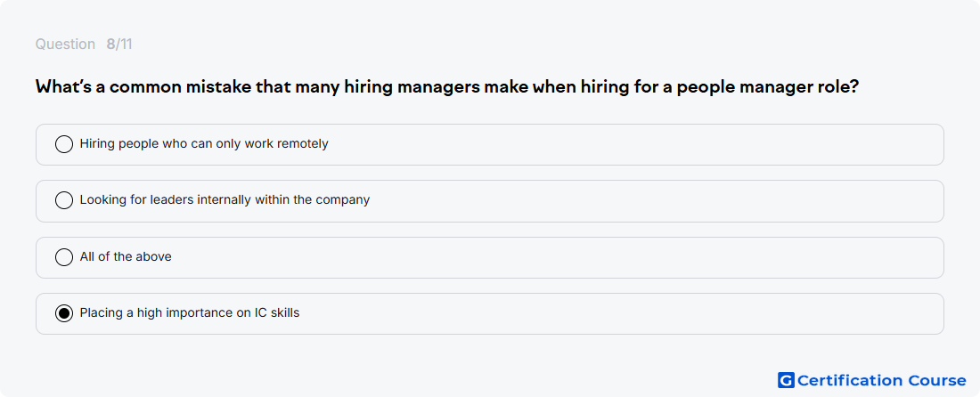Viewport: 980px width, 397px height.
Task: Click the 'Placing a high importance on IC skills' text
Action: pos(190,312)
